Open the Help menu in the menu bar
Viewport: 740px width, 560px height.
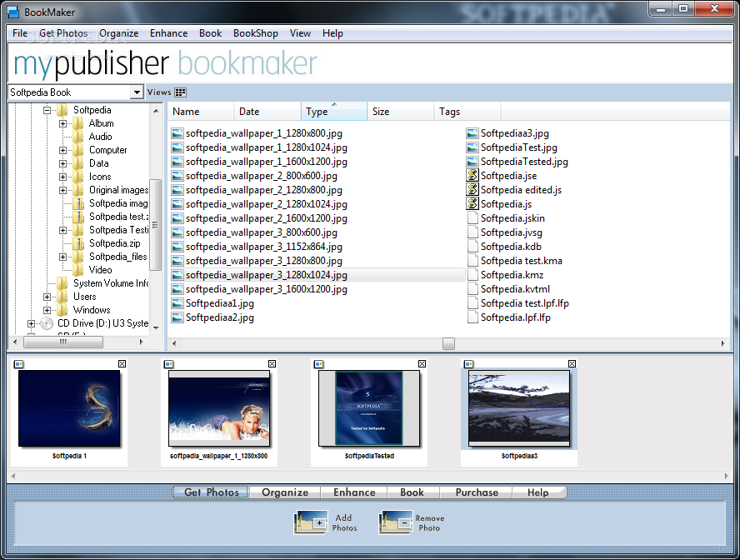click(x=332, y=33)
